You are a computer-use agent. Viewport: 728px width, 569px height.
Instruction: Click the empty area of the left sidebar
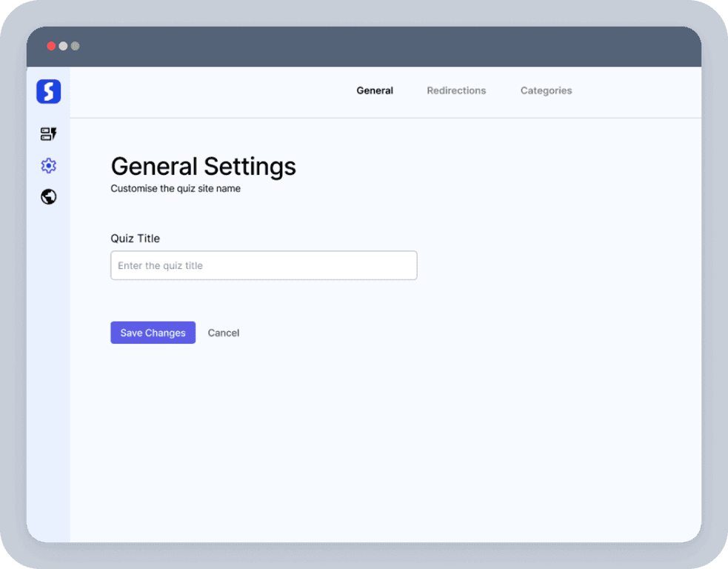point(48,370)
